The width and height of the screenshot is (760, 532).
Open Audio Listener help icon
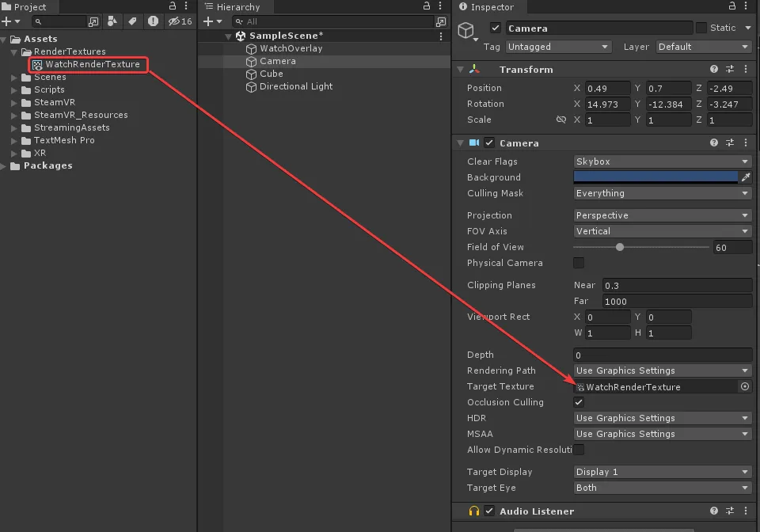(x=714, y=511)
